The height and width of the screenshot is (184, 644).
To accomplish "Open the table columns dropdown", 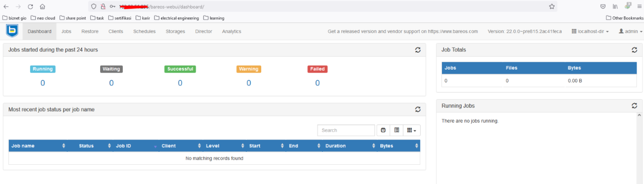I will pos(411,130).
